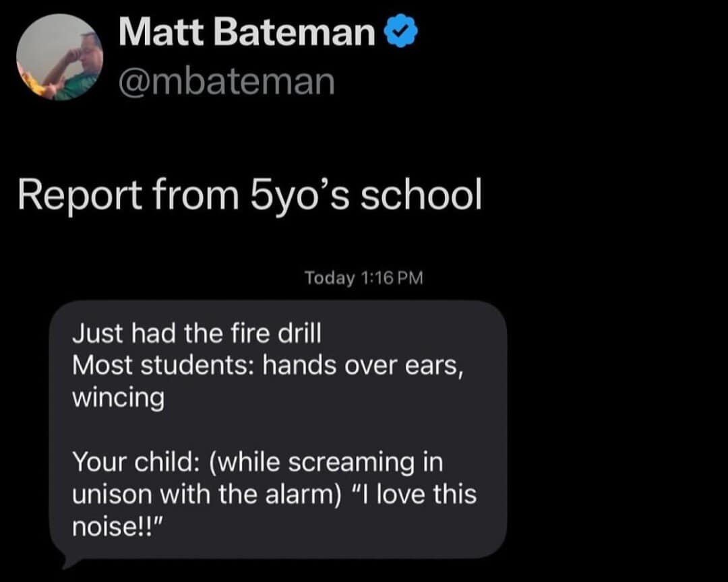Select the word "wincing" in the message
This screenshot has height=582, width=728.
(x=118, y=398)
